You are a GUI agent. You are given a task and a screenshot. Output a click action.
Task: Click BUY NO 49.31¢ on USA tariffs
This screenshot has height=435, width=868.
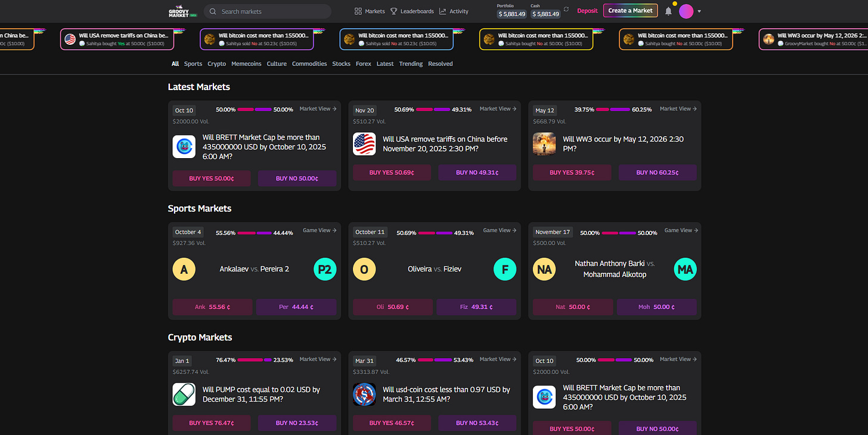[478, 172]
